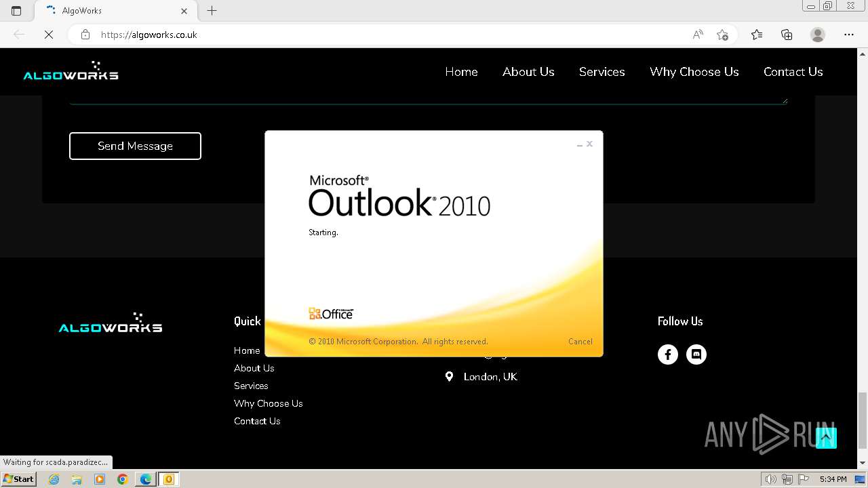Minimize the Outlook splash screen
Viewport: 868px width, 488px height.
click(580, 144)
